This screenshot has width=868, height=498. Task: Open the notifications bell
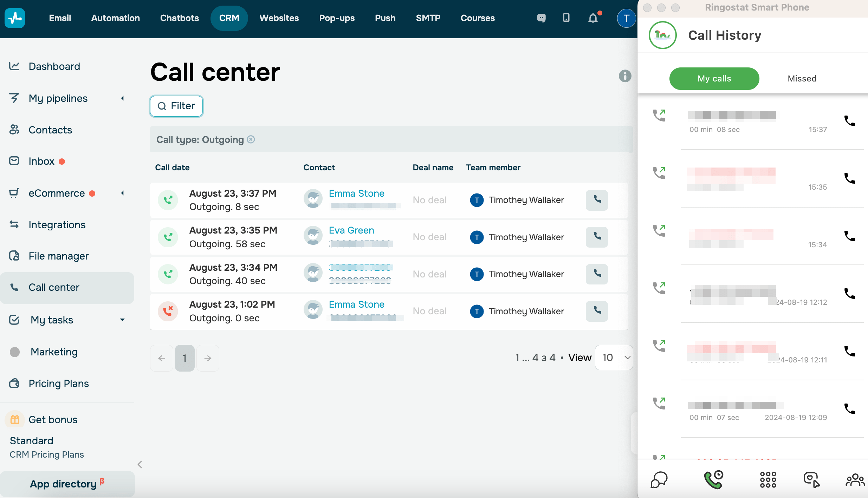pyautogui.click(x=593, y=18)
